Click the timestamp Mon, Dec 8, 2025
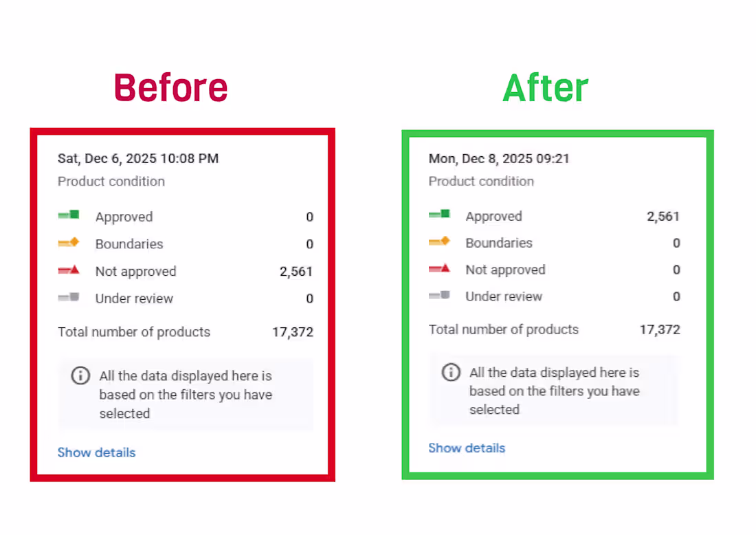 point(499,158)
